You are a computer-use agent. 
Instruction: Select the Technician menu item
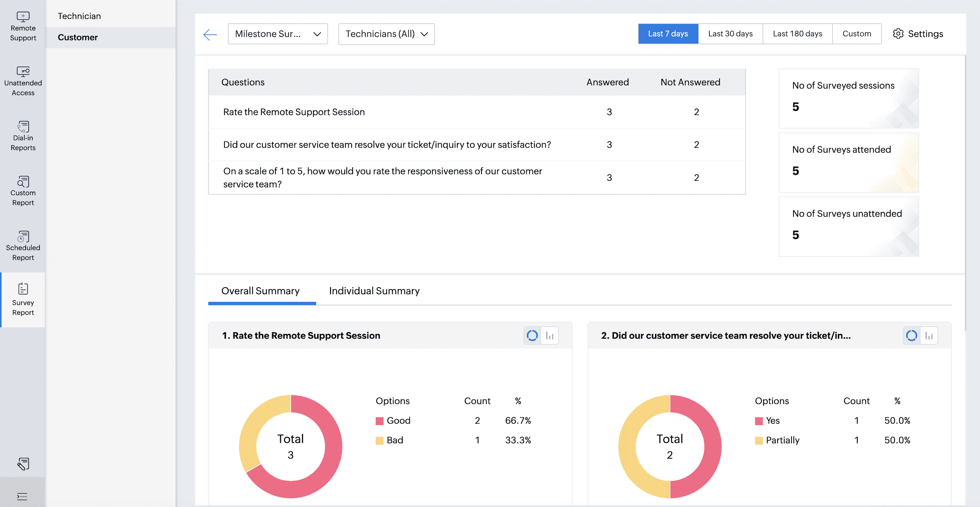79,16
